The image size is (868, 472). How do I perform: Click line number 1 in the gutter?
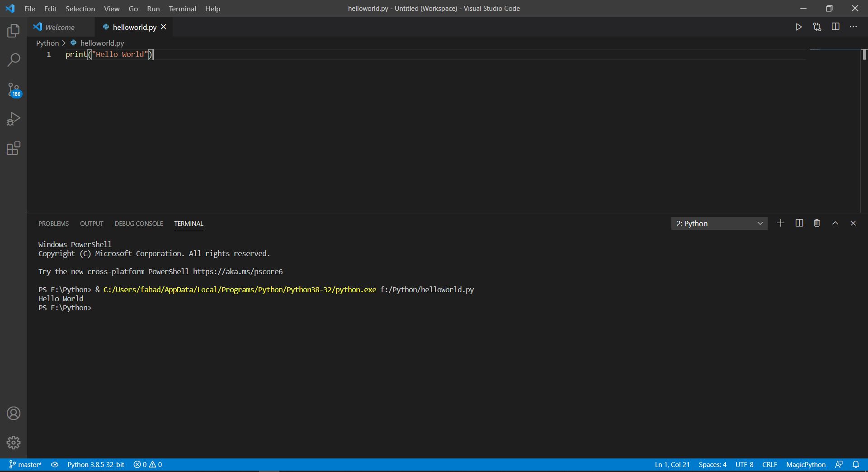(x=49, y=55)
